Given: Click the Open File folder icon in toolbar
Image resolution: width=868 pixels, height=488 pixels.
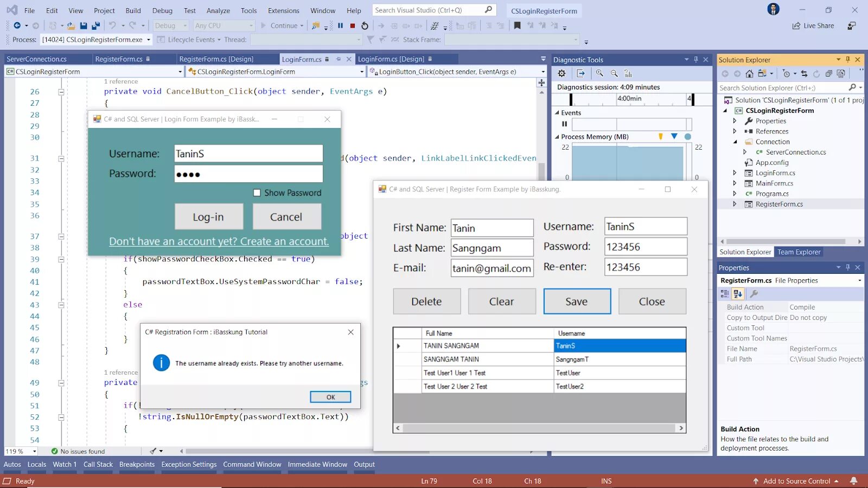Looking at the screenshot, I should (x=71, y=25).
